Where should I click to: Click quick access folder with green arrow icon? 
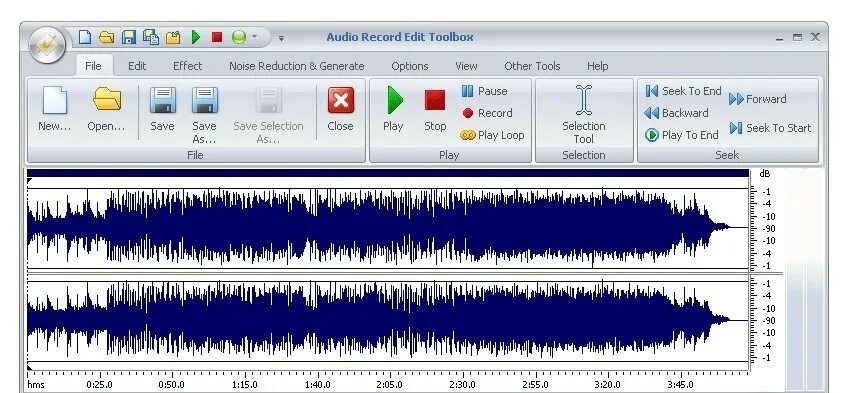click(x=173, y=37)
